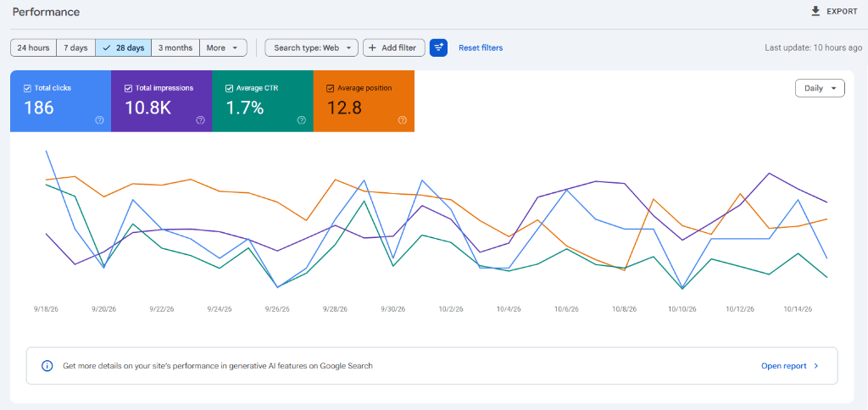Click the 10/14/26 axis date label

tap(798, 309)
